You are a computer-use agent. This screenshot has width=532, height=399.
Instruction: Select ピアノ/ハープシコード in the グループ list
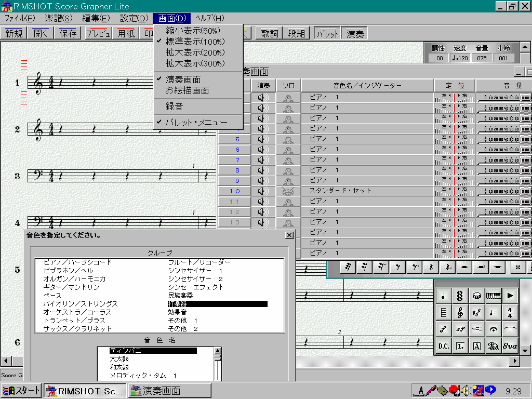(78, 262)
